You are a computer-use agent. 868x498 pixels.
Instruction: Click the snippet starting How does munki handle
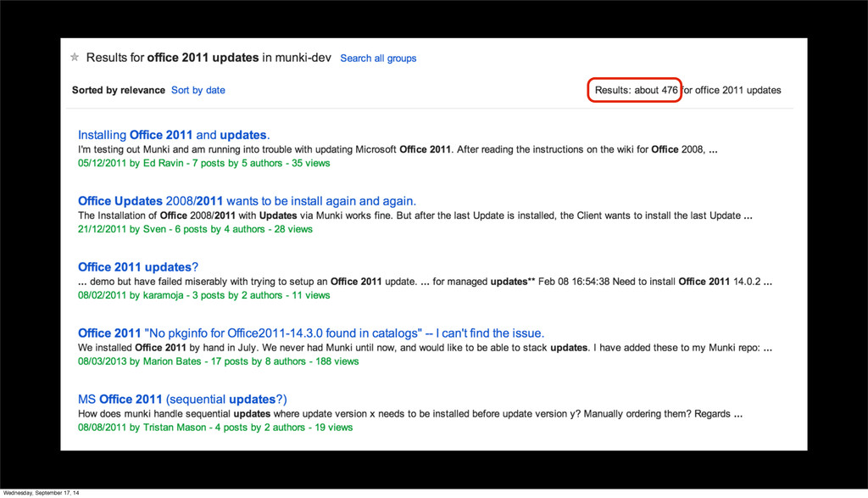409,414
